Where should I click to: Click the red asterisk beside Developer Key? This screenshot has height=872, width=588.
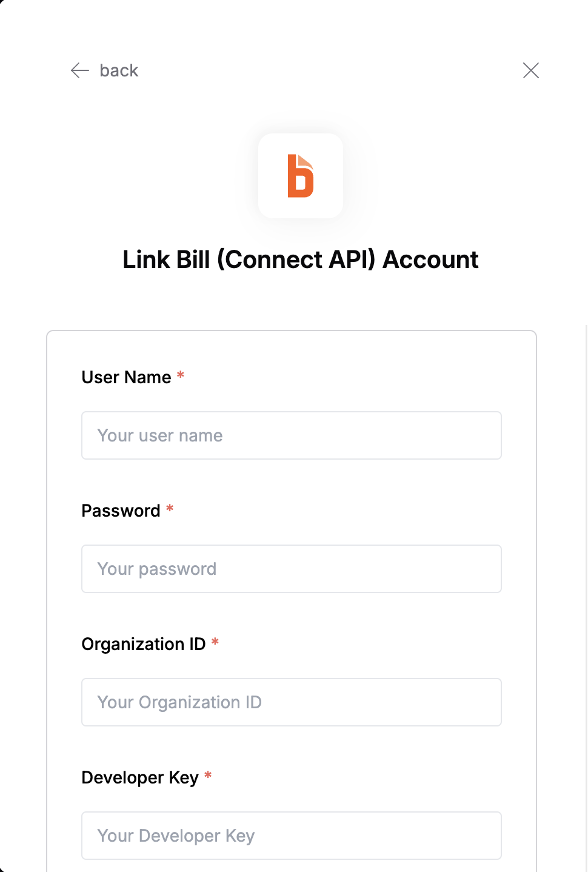click(x=208, y=776)
